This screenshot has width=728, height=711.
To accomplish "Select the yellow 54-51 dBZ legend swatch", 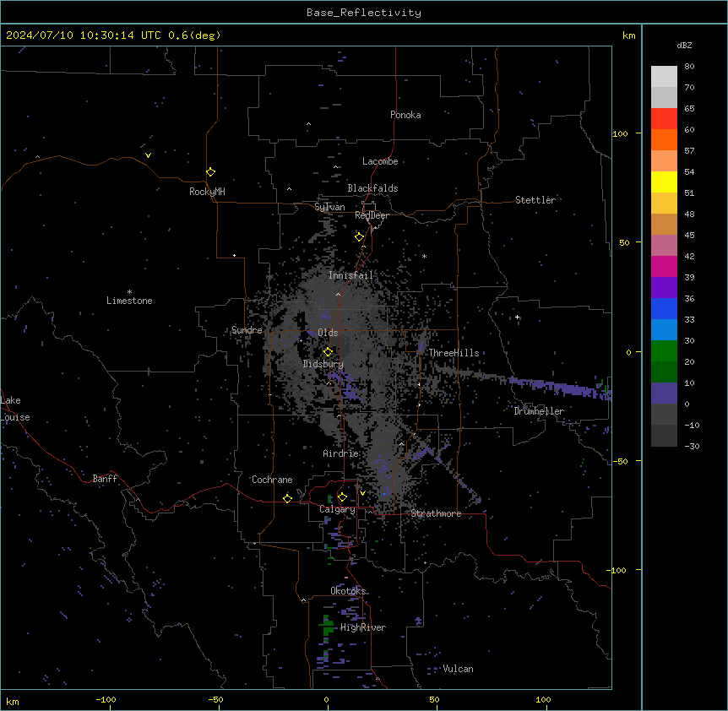I will pyautogui.click(x=664, y=182).
